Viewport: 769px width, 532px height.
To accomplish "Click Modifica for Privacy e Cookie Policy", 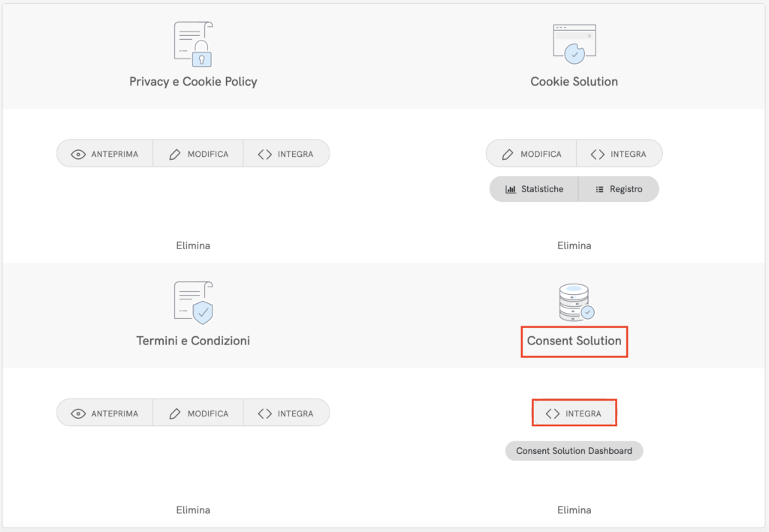I will (x=198, y=154).
